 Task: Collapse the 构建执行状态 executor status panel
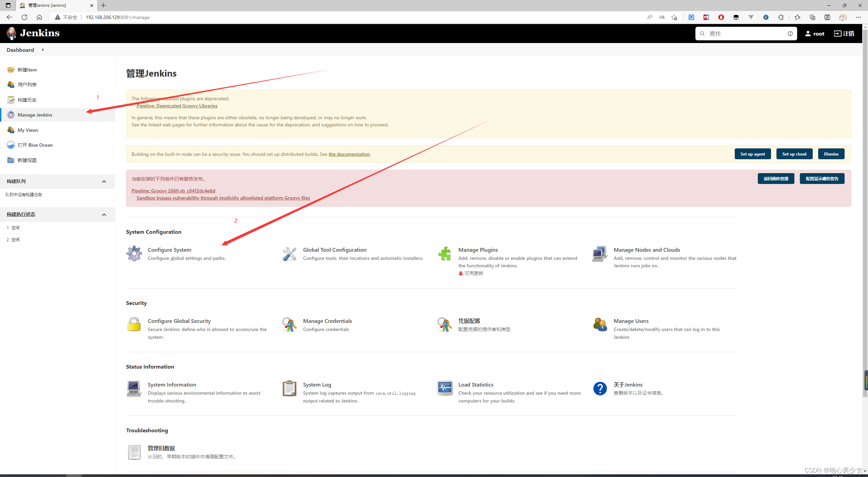coord(104,215)
